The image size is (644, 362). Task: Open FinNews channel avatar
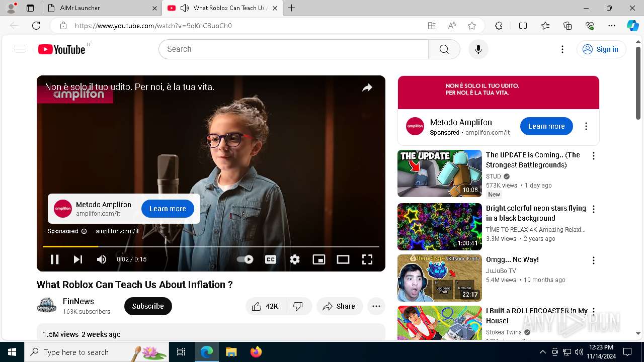pyautogui.click(x=47, y=306)
